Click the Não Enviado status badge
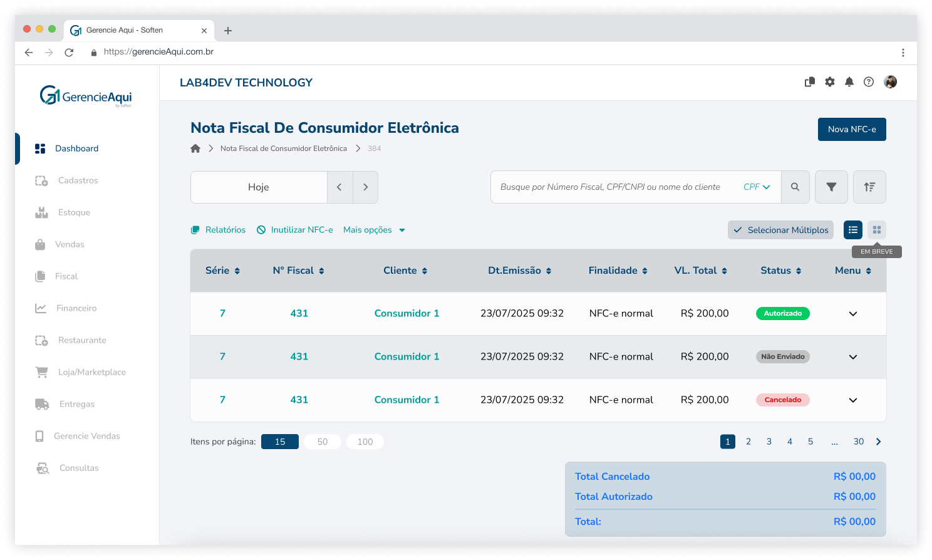 click(783, 356)
